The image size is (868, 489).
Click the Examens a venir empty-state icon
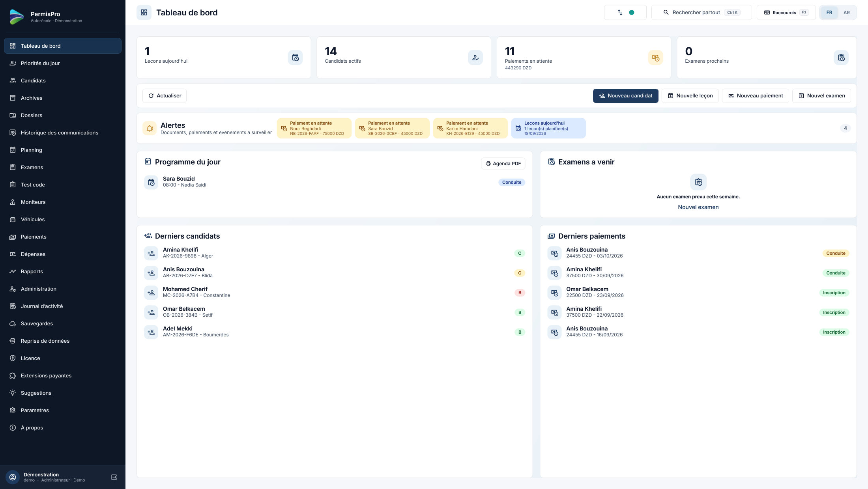[x=698, y=182]
